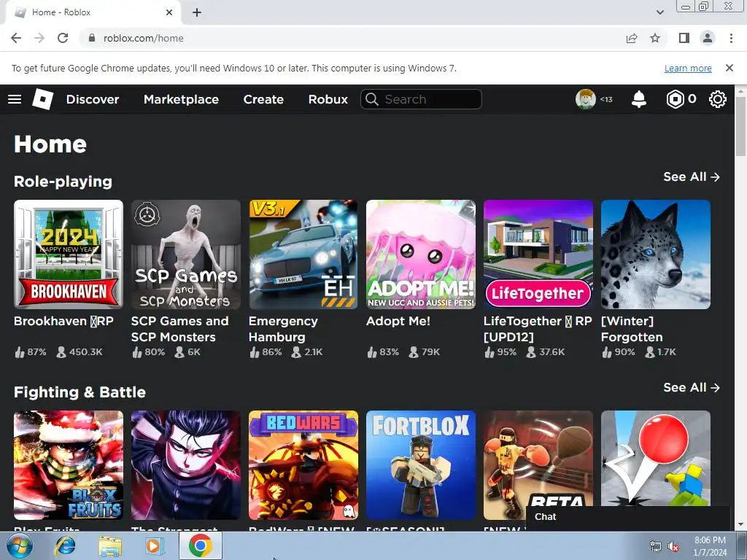Open the Blox Fruits thumbnail
Screen dimensions: 747x560
click(x=69, y=465)
